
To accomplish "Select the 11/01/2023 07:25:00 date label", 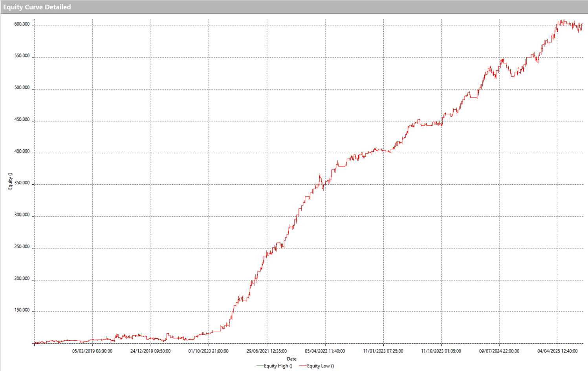I will (x=383, y=351).
